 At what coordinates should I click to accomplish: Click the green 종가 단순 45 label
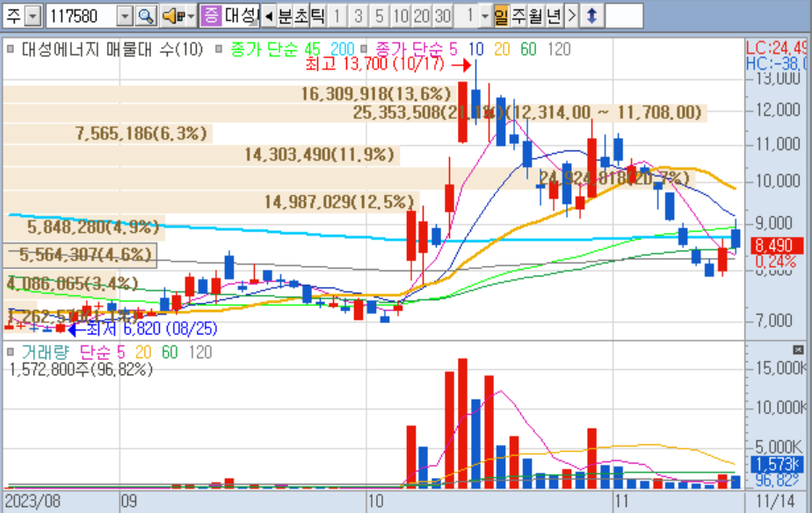[x=276, y=49]
